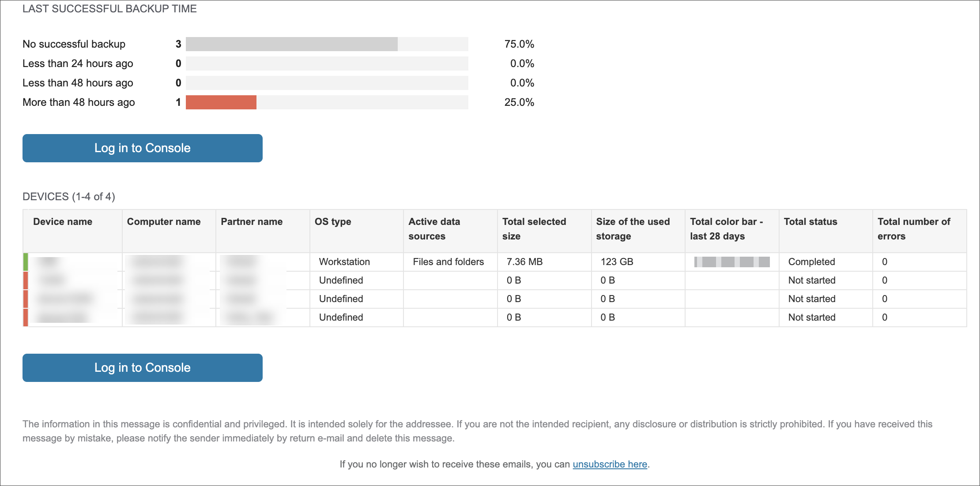Image resolution: width=980 pixels, height=486 pixels.
Task: Click the OS type column header
Action: coord(333,222)
